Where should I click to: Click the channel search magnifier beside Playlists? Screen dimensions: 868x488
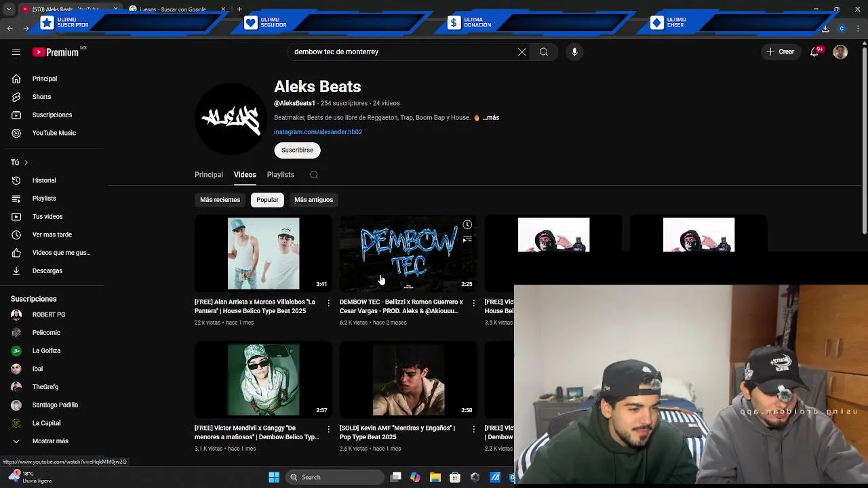314,175
